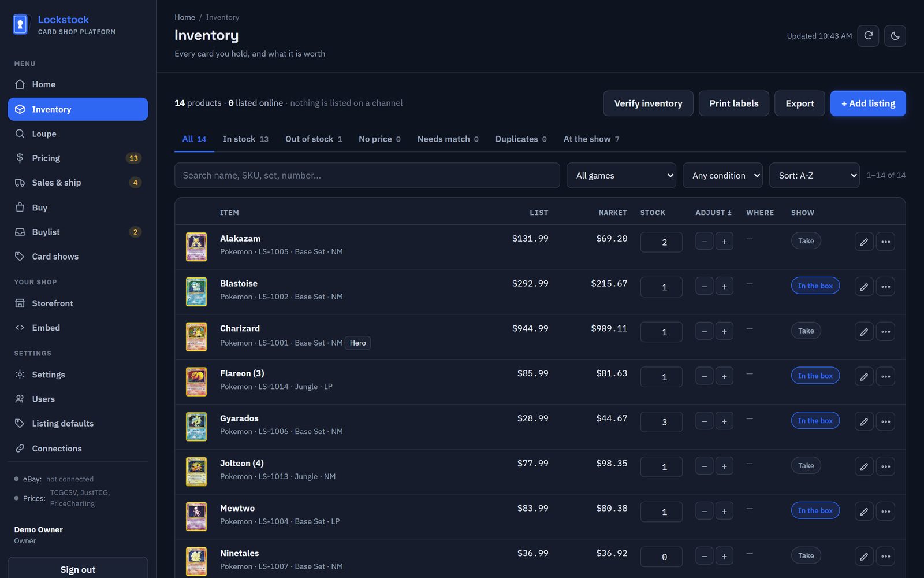Open the Sort: A-Z dropdown

(x=814, y=176)
